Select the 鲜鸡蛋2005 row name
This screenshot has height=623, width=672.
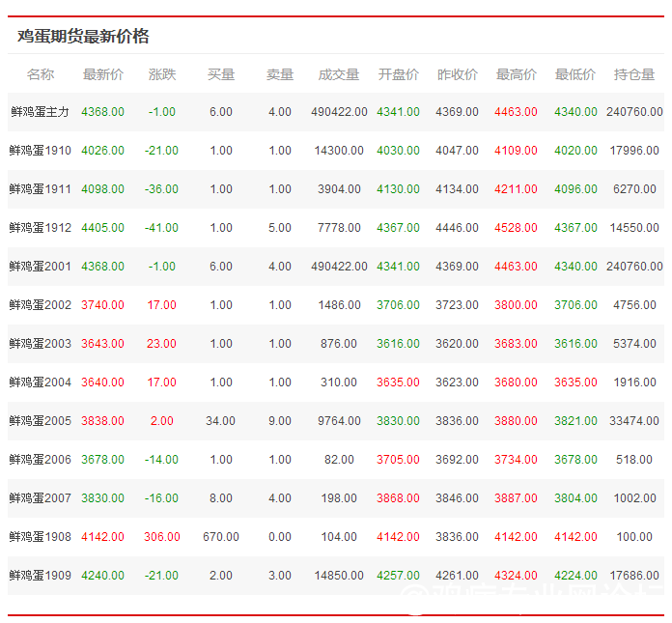[x=40, y=420]
